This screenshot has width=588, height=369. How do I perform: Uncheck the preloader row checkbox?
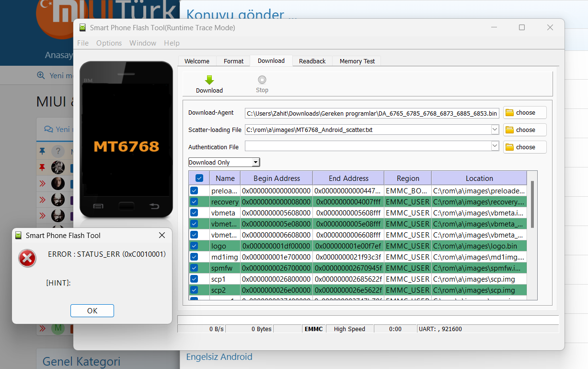[194, 190]
